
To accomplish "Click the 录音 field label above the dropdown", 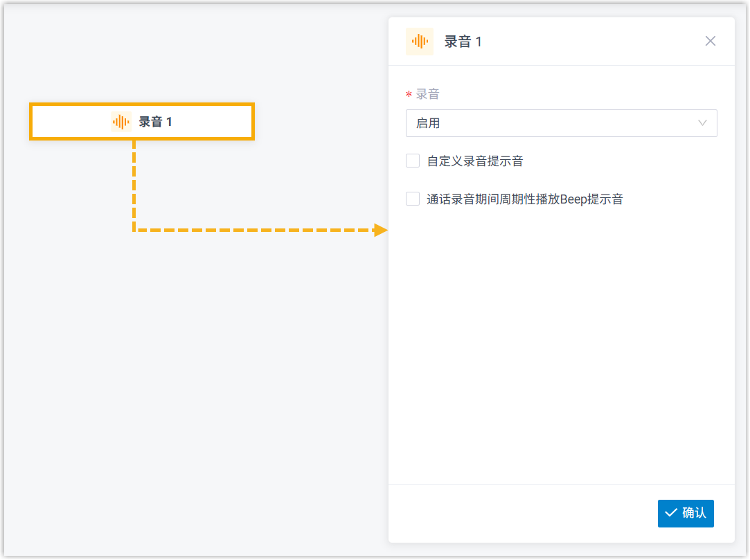I will [x=427, y=95].
